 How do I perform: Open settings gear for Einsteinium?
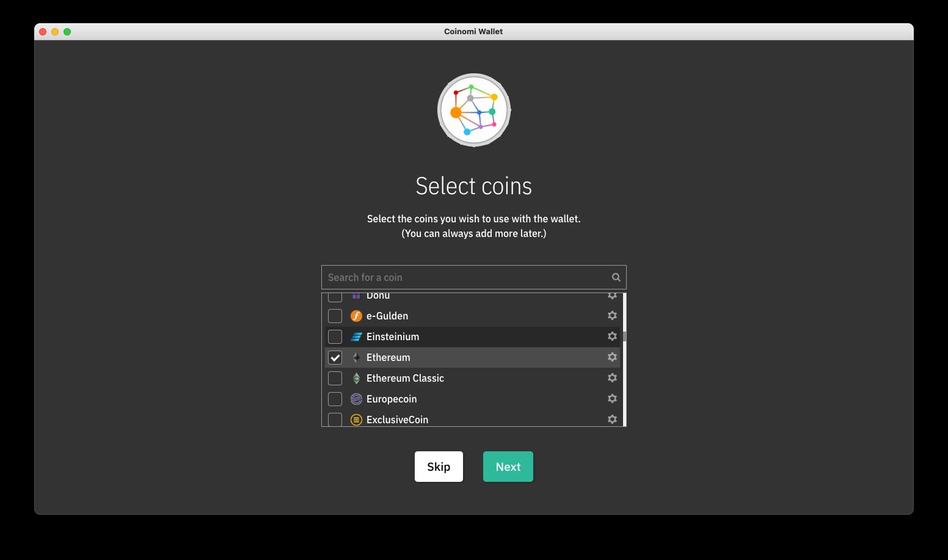point(612,336)
